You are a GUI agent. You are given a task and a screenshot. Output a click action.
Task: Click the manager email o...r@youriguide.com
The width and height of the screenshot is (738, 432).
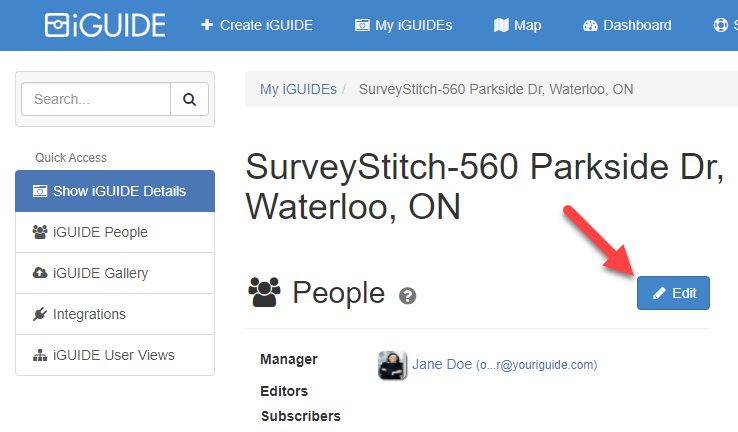coord(537,365)
